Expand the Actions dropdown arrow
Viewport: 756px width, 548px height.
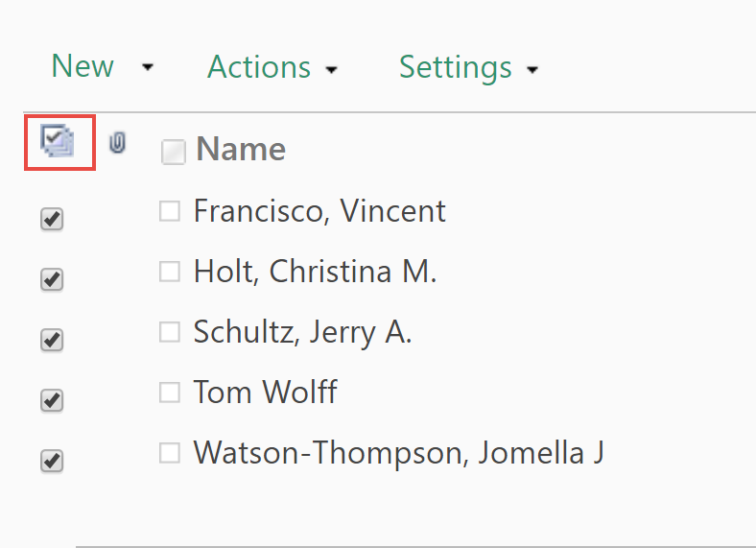(x=331, y=70)
